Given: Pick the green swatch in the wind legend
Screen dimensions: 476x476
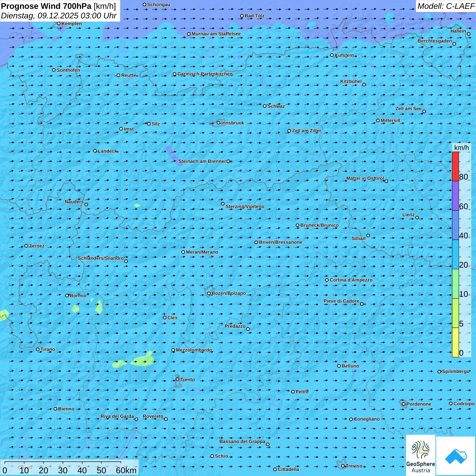Looking at the screenshot, I should coord(455,284).
